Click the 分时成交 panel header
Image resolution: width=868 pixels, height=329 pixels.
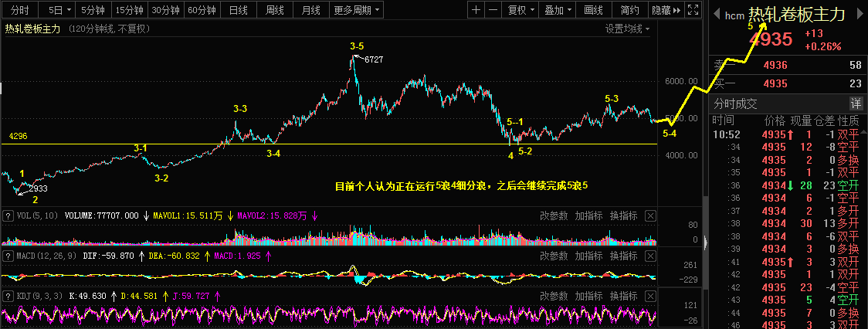[788, 103]
